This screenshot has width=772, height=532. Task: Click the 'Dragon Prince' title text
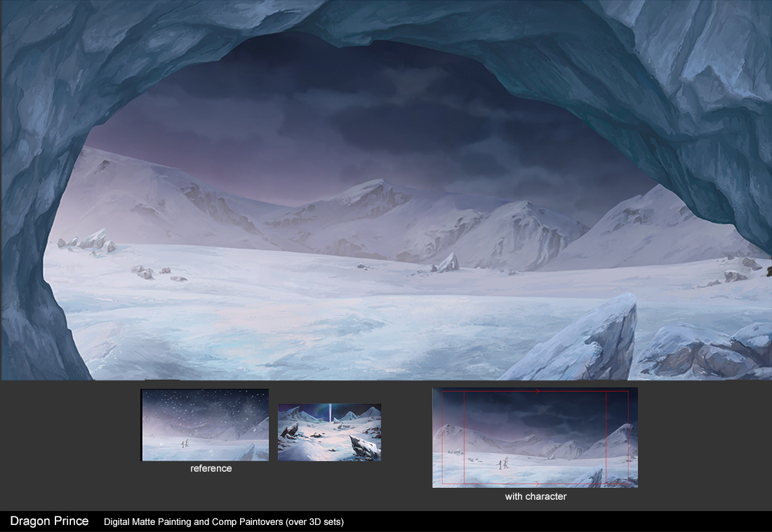point(49,521)
